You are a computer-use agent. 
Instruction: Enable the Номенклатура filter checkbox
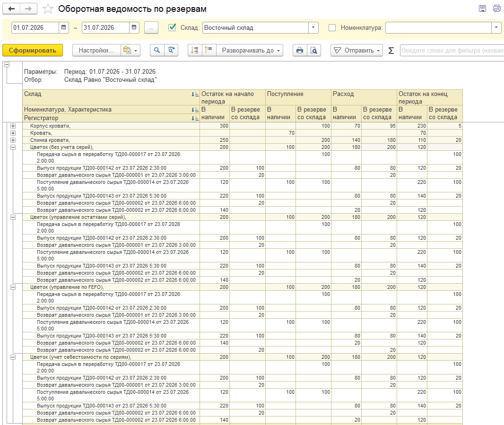point(332,27)
